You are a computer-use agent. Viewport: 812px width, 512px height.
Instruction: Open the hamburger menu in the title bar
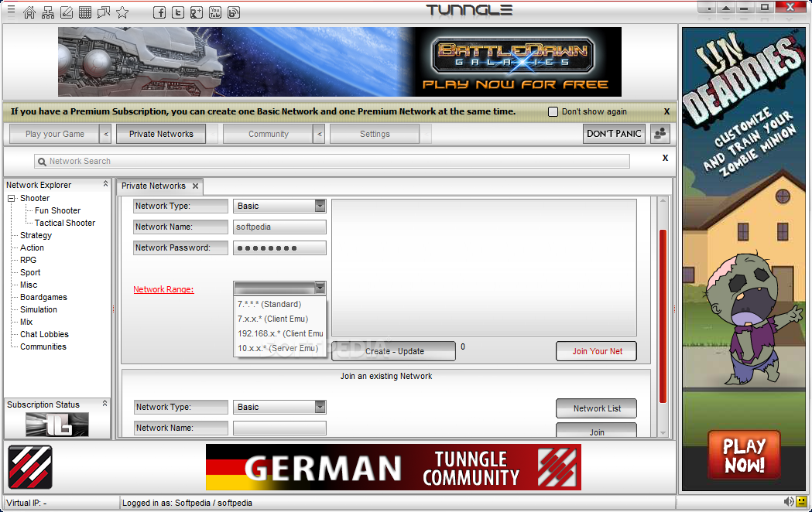click(11, 10)
